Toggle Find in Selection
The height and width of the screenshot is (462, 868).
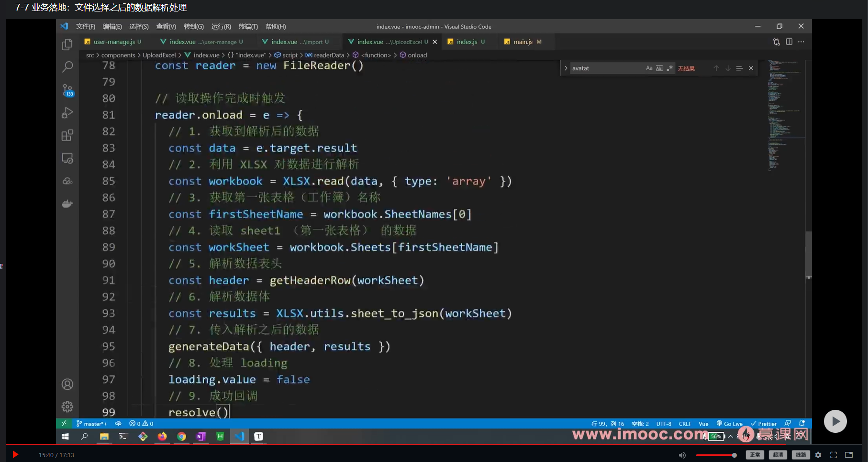[739, 68]
